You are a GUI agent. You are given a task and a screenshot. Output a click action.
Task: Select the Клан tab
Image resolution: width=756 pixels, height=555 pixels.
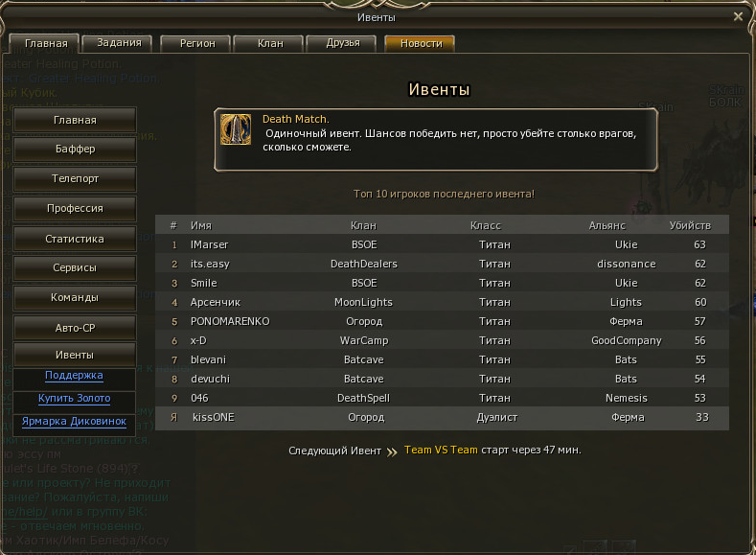click(270, 43)
